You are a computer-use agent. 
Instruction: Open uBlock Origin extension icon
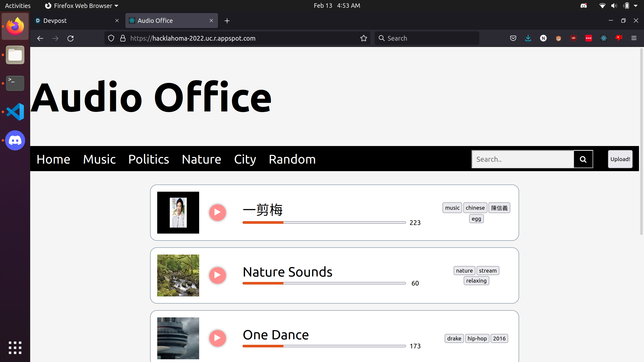coord(573,38)
